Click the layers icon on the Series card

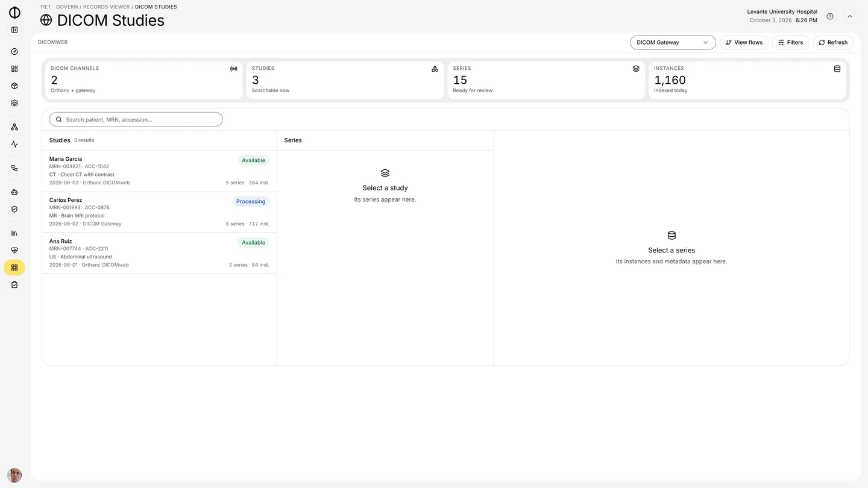coord(636,69)
